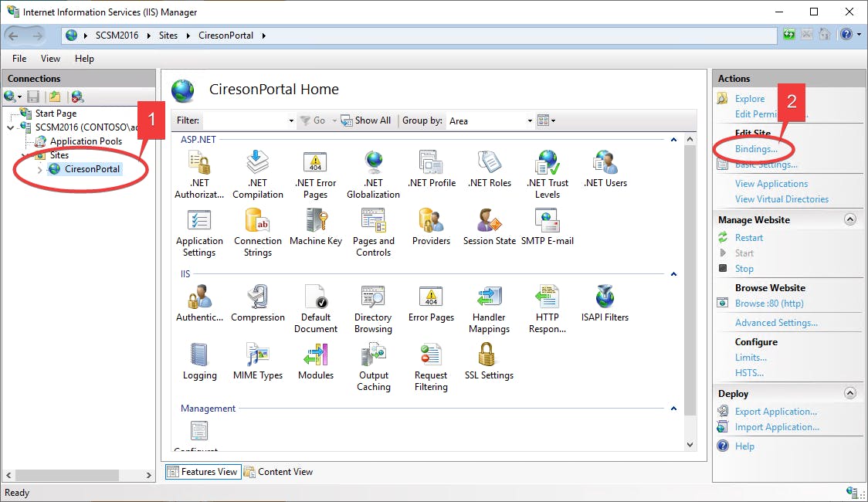The height and width of the screenshot is (502, 868).
Task: Open the Machine Key feature
Action: tap(316, 227)
